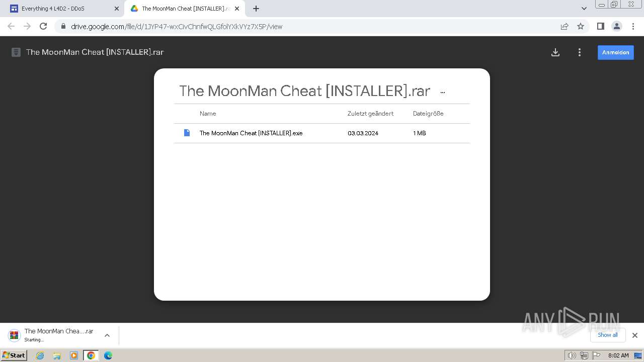Open The MoonMan Cheat [INSTALLER].exe entry
The image size is (644, 362).
(251, 133)
